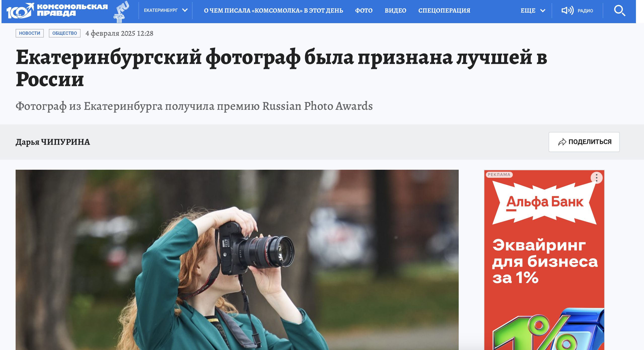This screenshot has width=644, height=350.
Task: Go to the СПЕЦОПЕРАЦИЯ section
Action: pyautogui.click(x=444, y=11)
